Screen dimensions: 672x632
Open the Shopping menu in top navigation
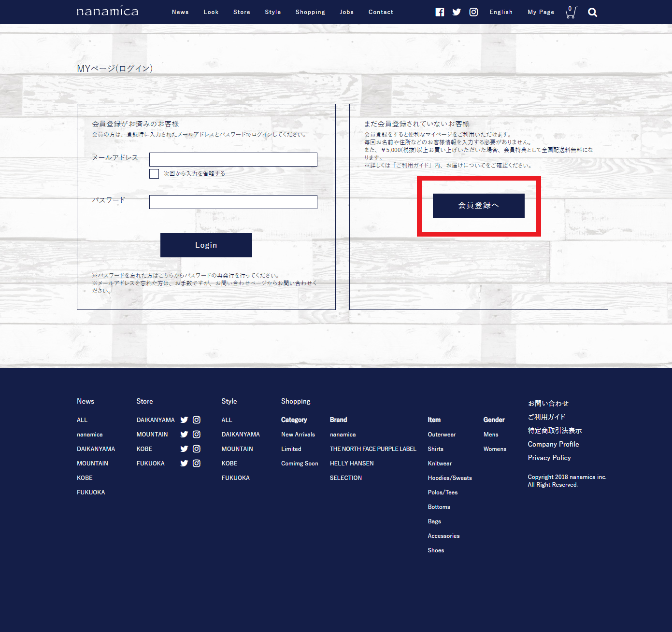[x=310, y=12]
